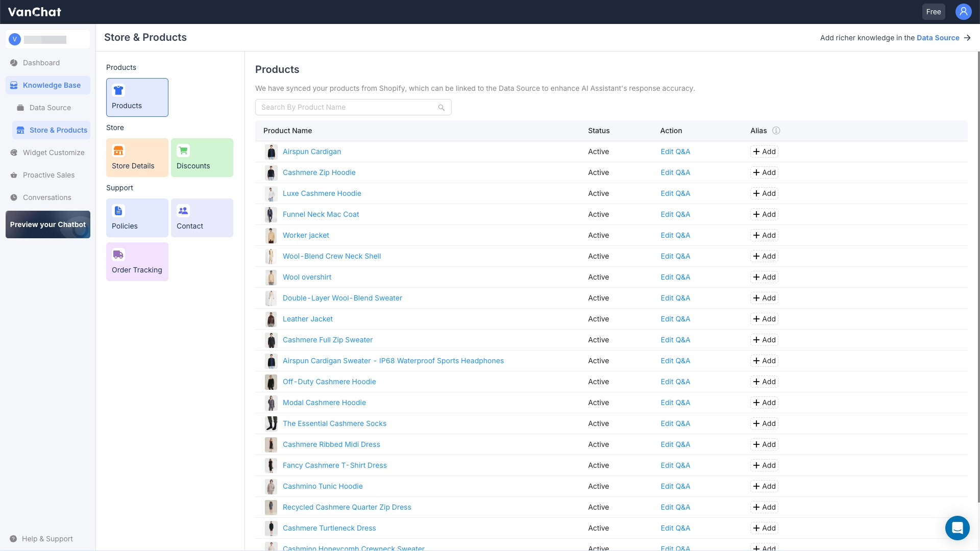The height and width of the screenshot is (551, 980).
Task: Open the Order Tracking truck tile
Action: coord(137,262)
